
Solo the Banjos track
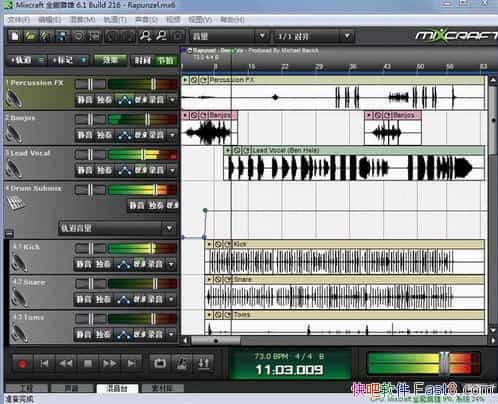pyautogui.click(x=104, y=135)
